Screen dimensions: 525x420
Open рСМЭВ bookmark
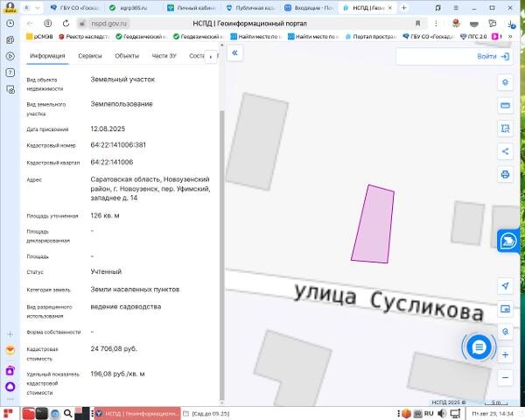[39, 37]
